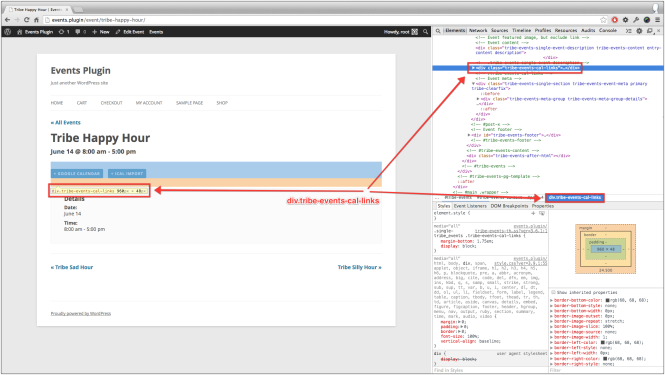
Task: Open the DOM Breakpoints sidebar tab
Action: tap(509, 206)
